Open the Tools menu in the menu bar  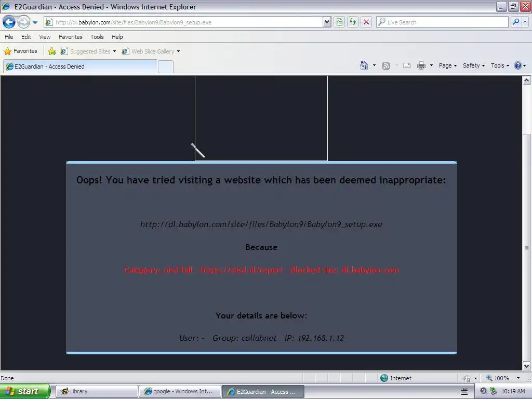pos(97,37)
